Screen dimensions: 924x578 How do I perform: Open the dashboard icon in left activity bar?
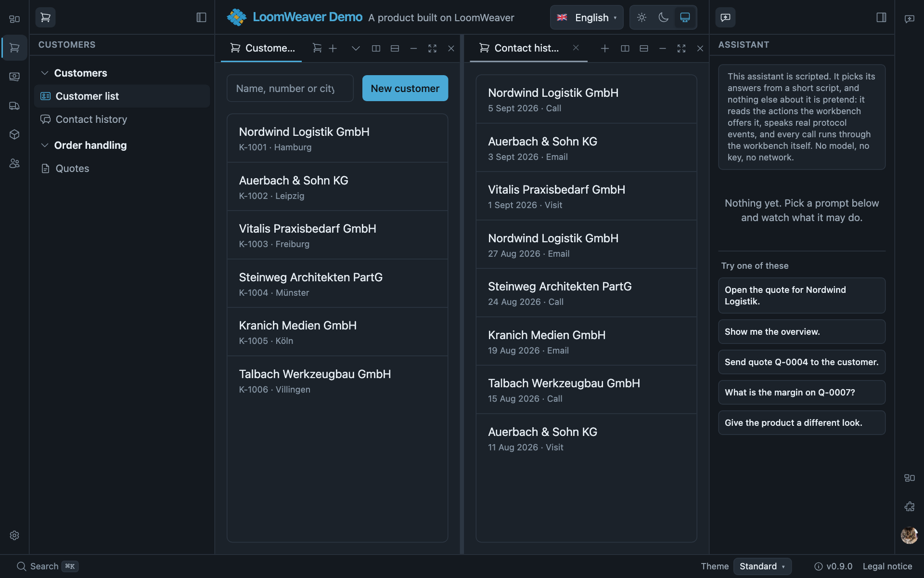click(x=14, y=19)
